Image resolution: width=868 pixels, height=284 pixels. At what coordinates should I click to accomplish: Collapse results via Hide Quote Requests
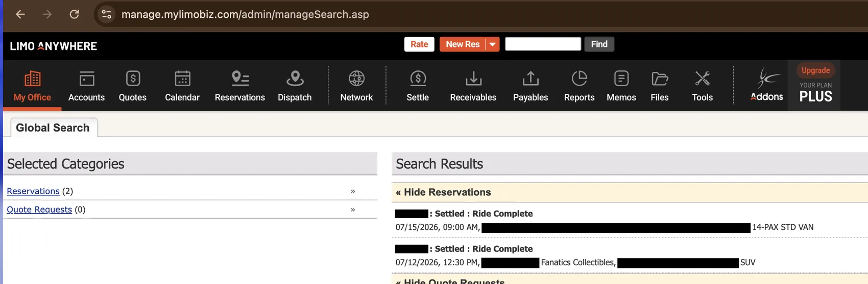[450, 281]
